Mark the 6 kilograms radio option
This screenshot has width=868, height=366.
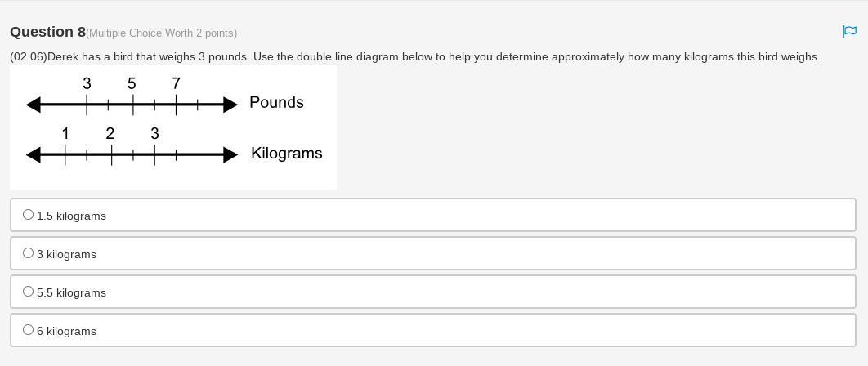[29, 330]
